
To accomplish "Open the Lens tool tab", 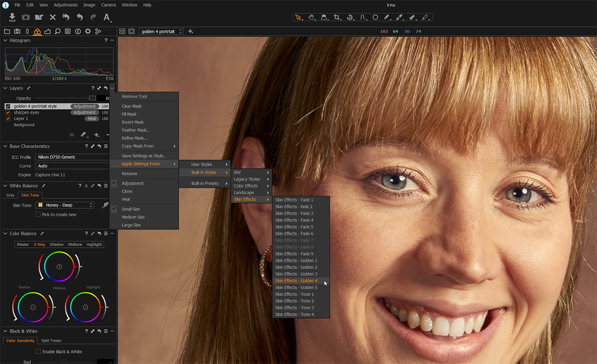I will tap(27, 31).
